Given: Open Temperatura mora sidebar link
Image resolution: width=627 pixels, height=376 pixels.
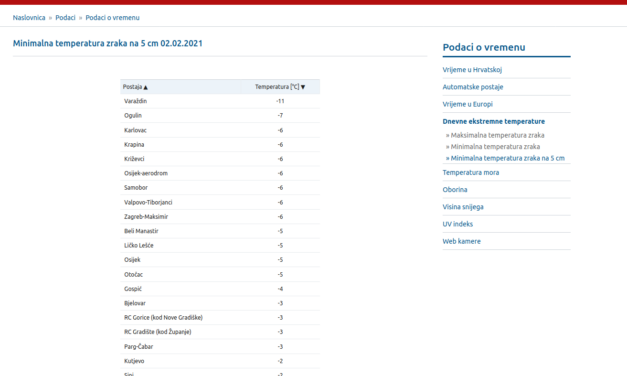Looking at the screenshot, I should pos(471,172).
